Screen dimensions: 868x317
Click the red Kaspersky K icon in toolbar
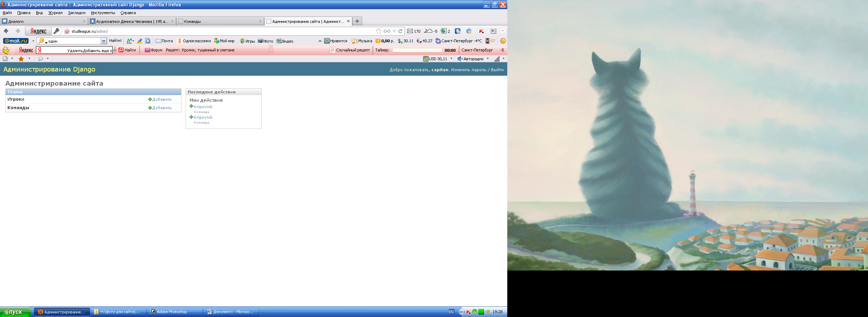tap(481, 31)
